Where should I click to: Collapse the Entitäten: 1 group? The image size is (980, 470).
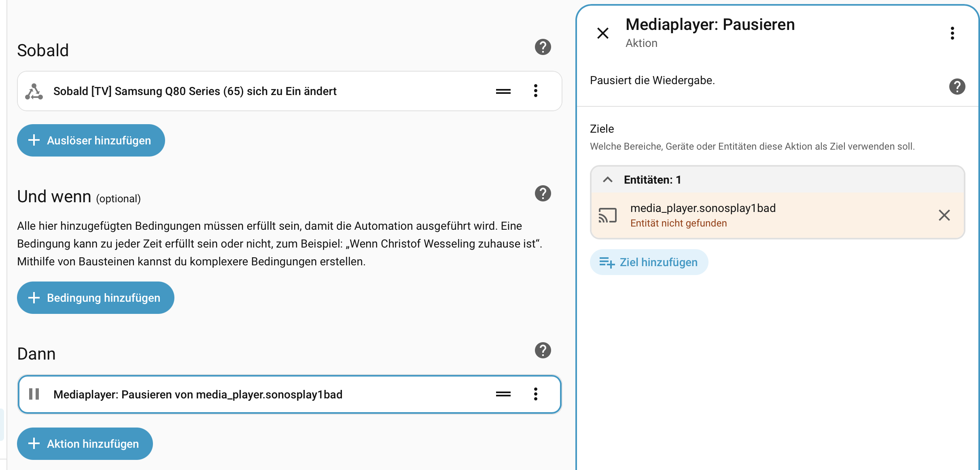click(608, 180)
